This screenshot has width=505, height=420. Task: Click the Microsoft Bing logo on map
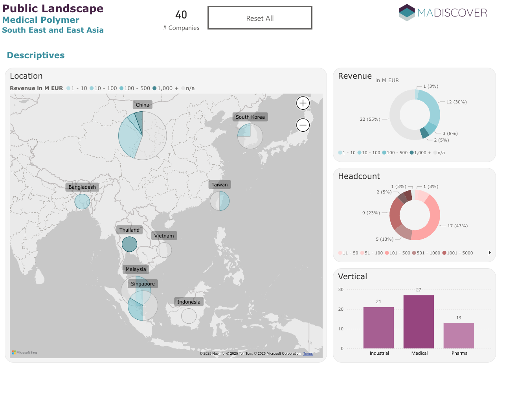(24, 353)
